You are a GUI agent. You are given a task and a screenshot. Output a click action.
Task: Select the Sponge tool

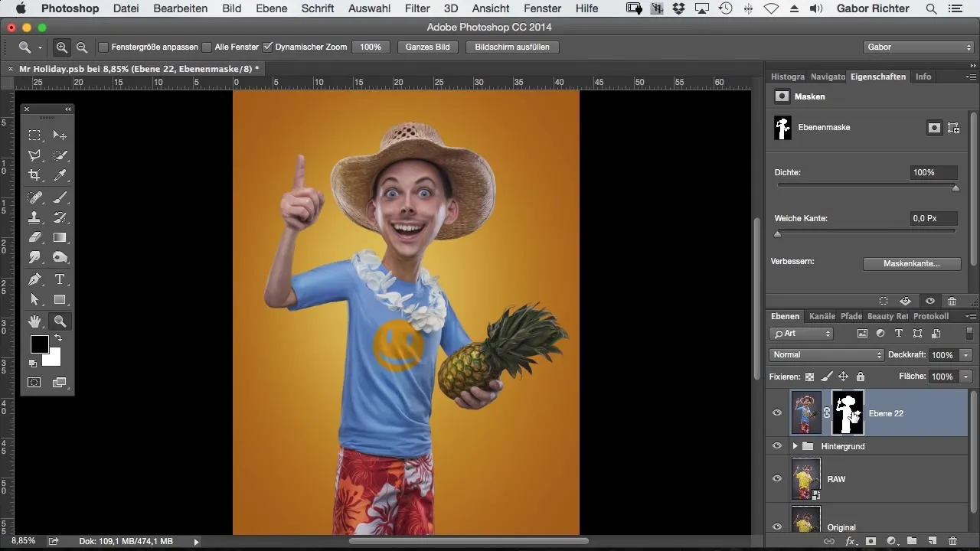click(60, 258)
